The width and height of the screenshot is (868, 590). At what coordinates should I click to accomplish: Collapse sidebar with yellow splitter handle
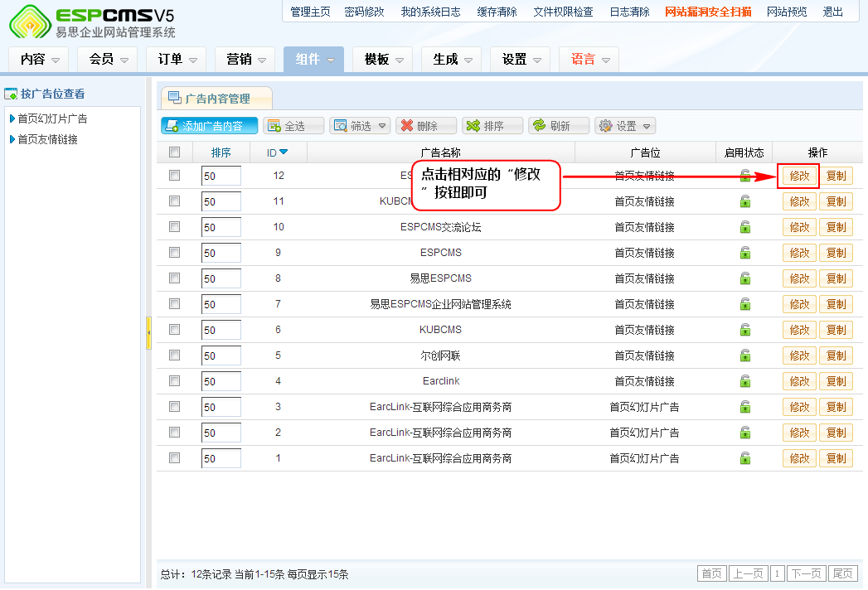(148, 333)
